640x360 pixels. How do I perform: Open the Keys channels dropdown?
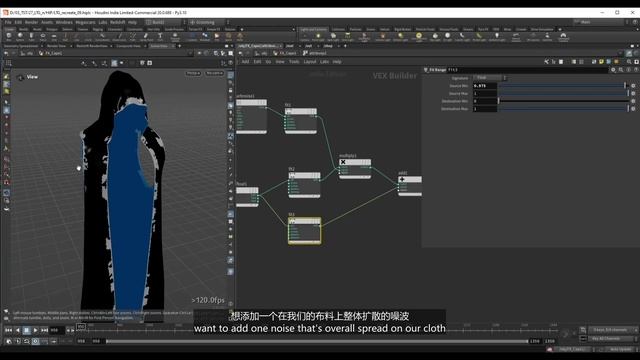pos(613,330)
